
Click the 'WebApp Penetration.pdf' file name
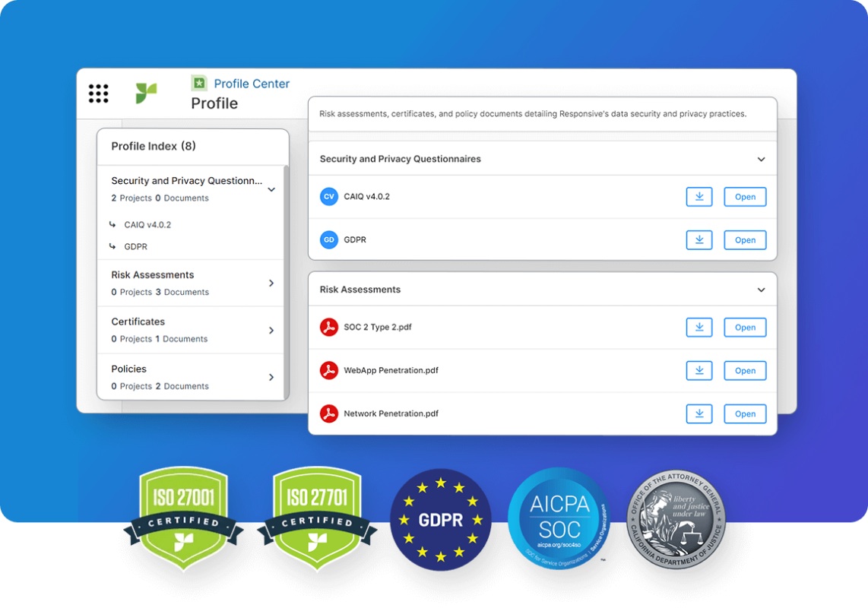click(x=391, y=370)
